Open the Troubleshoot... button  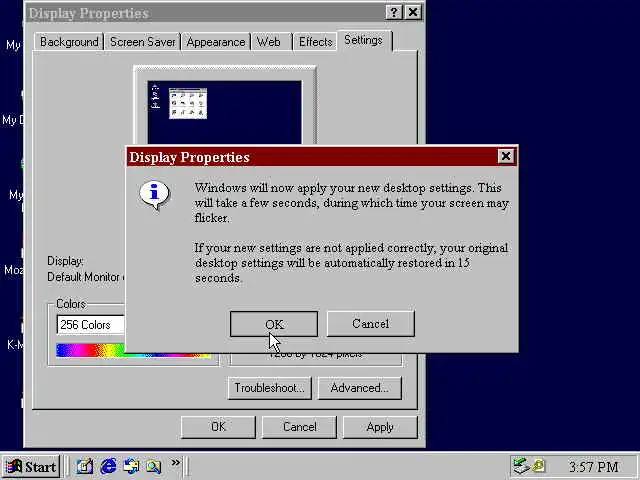coord(269,388)
